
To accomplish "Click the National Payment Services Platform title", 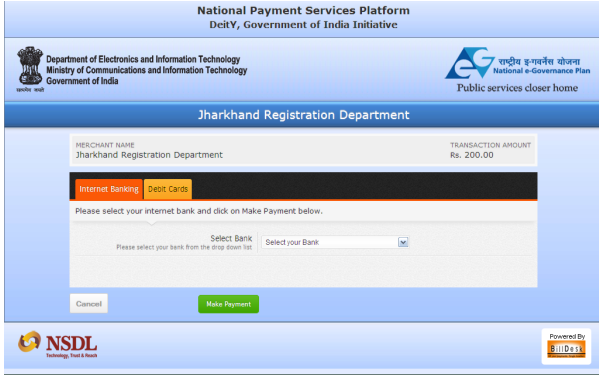I will tap(303, 10).
